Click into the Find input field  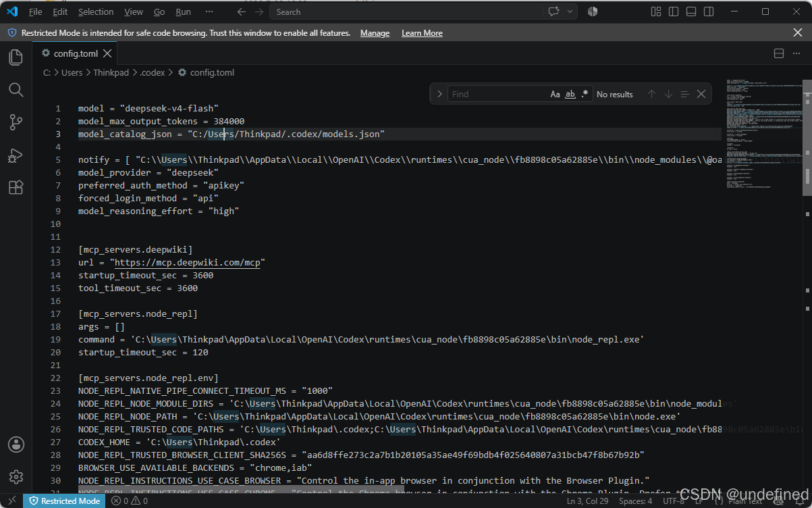pyautogui.click(x=498, y=94)
